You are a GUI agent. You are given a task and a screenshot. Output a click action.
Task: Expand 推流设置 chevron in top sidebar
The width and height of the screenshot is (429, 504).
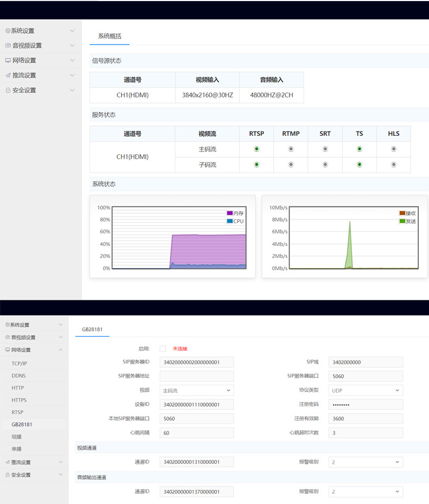click(72, 75)
